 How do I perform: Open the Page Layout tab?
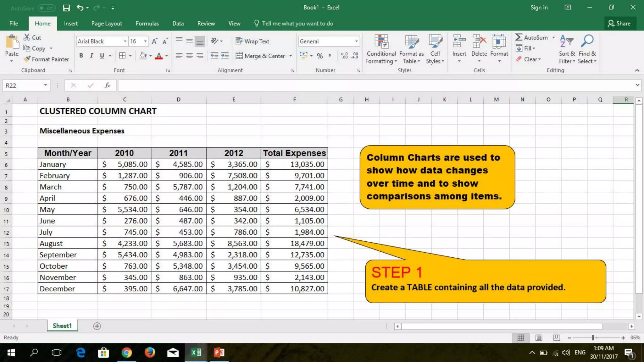(x=107, y=24)
